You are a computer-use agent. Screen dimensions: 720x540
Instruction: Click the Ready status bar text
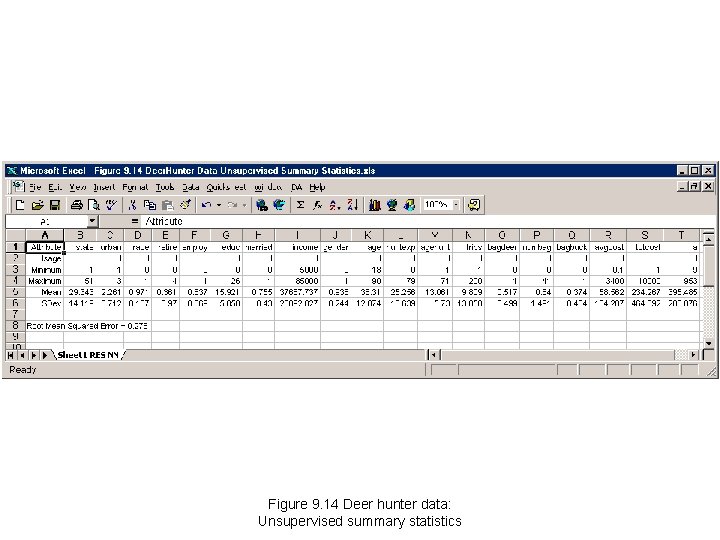point(22,370)
